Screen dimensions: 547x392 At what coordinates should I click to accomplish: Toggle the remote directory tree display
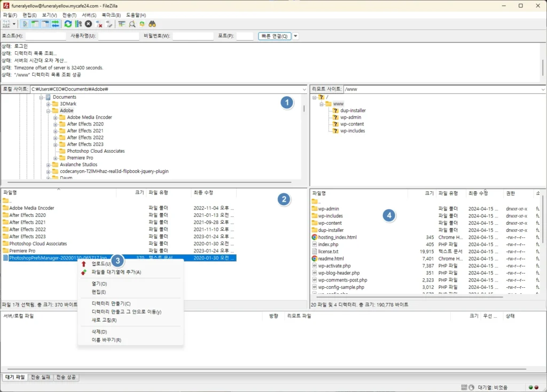pyautogui.click(x=45, y=24)
